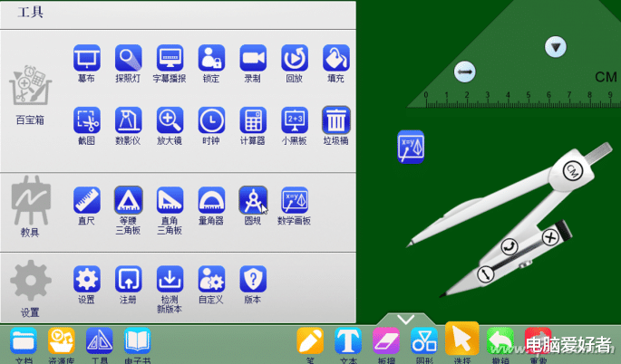
Task: Open the 工具 tab in bottom bar
Action: click(x=100, y=345)
